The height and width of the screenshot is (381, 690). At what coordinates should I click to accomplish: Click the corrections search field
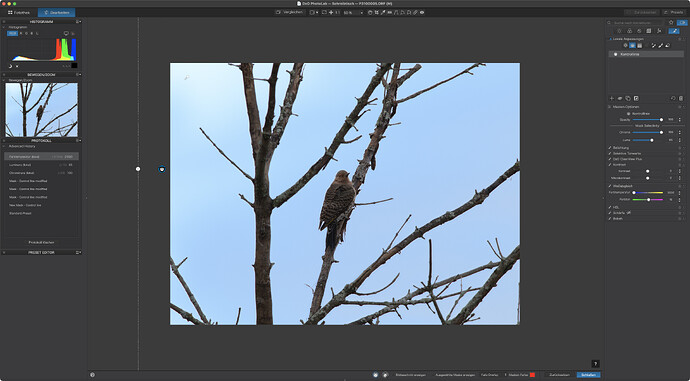click(635, 22)
